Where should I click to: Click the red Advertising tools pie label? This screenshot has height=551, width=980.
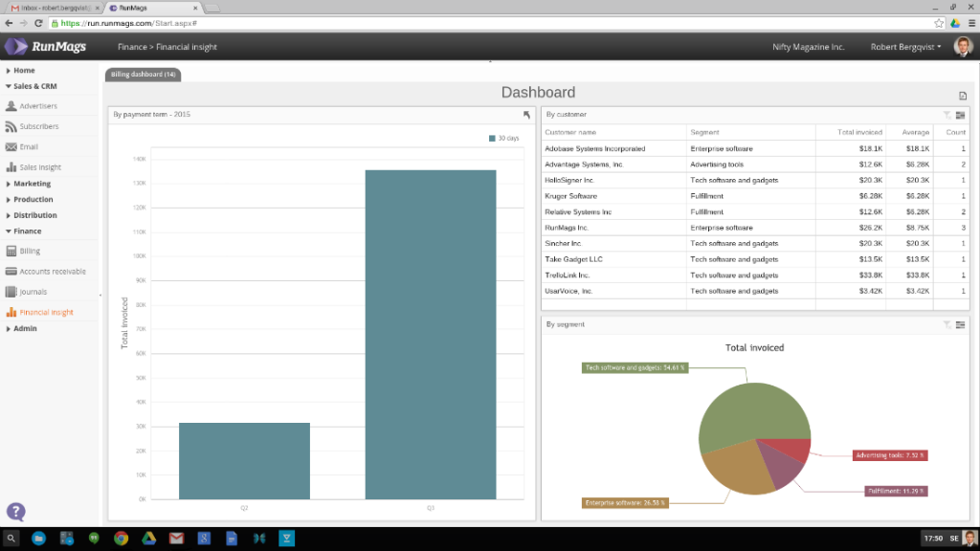[891, 455]
